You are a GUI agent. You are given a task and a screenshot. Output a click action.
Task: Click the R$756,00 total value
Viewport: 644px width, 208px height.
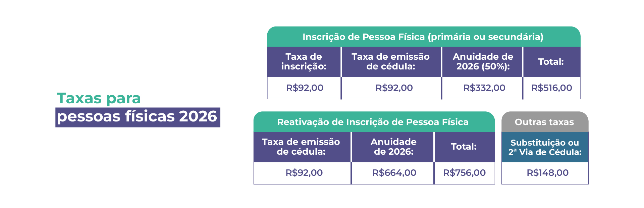(x=464, y=173)
